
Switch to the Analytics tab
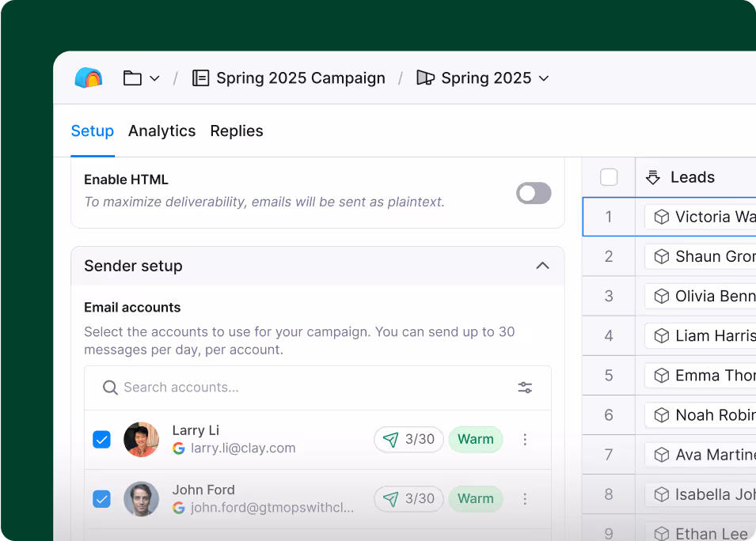[161, 131]
